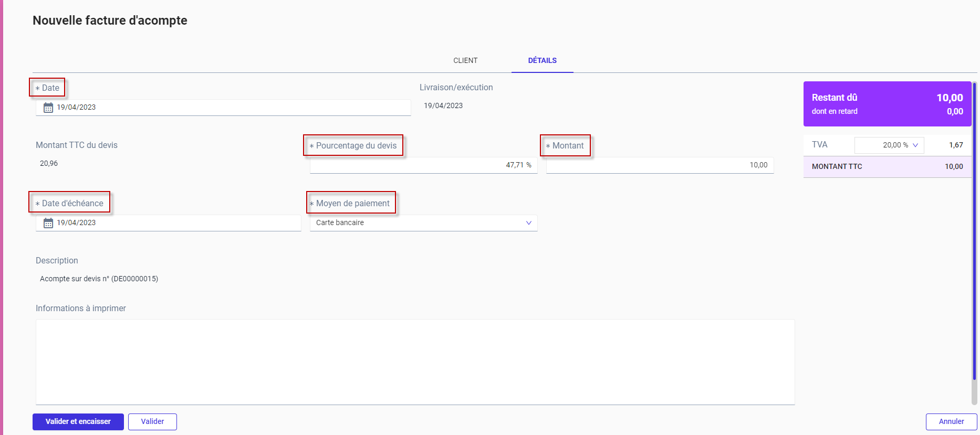Open the Moyen de paiement dropdown
The height and width of the screenshot is (435, 980).
(x=423, y=223)
